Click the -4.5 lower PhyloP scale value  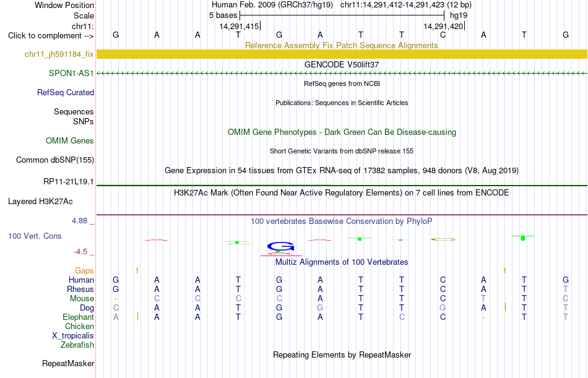80,252
